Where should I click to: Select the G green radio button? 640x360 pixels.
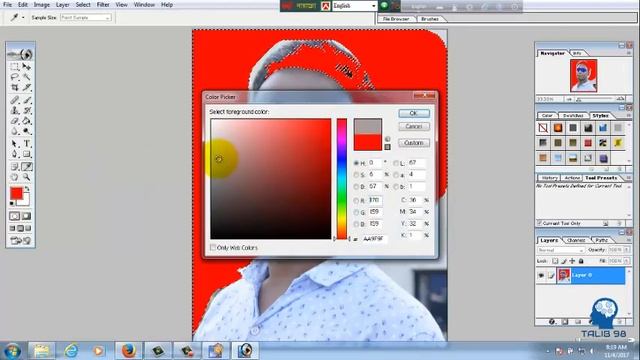click(356, 212)
